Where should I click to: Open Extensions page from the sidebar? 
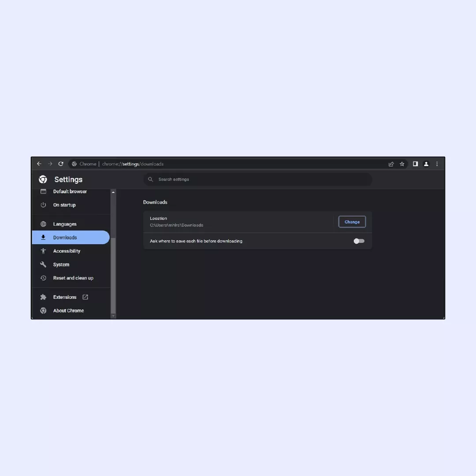coord(71,297)
